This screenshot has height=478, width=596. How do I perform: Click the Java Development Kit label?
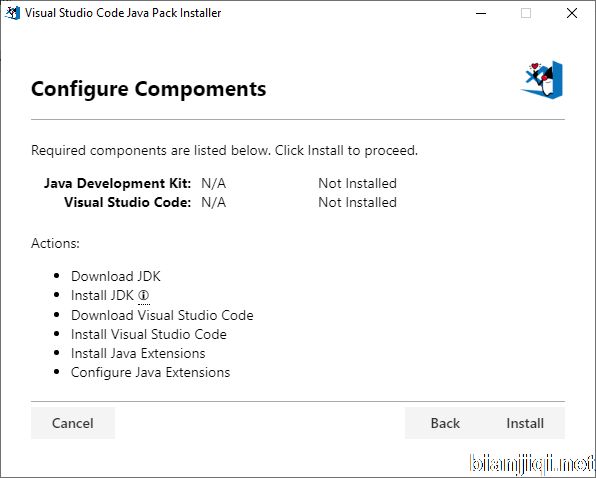(x=117, y=184)
